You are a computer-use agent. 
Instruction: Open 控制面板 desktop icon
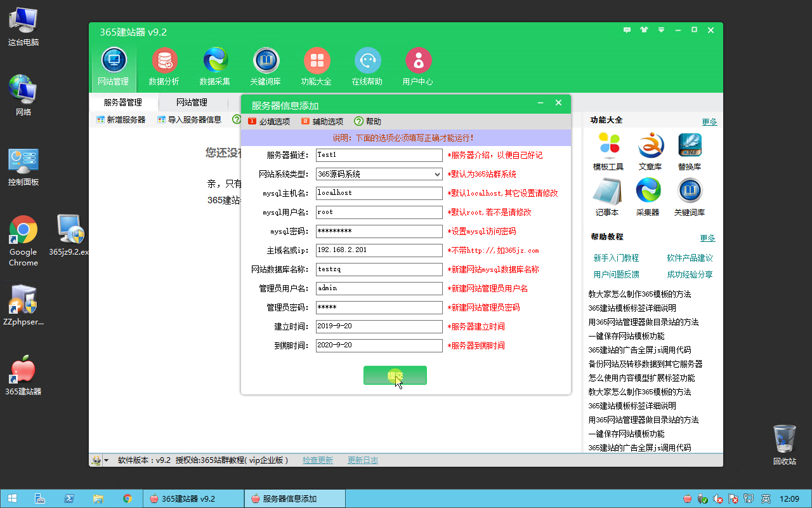click(23, 166)
